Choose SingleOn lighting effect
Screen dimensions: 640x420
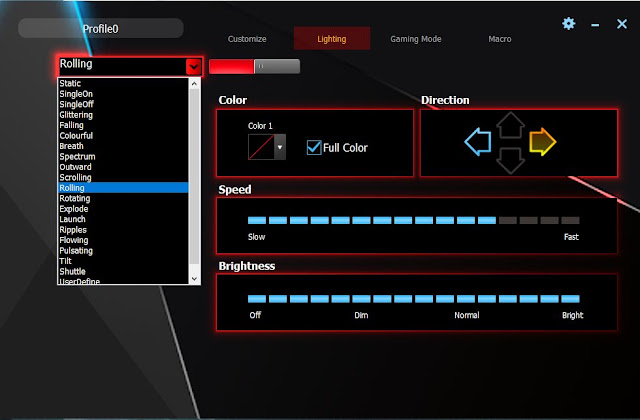tap(123, 94)
